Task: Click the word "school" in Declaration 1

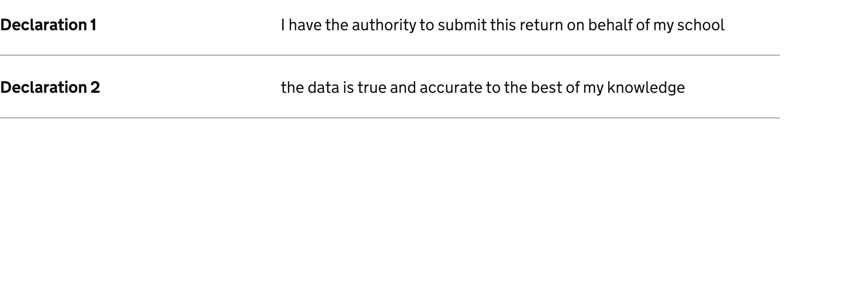Action: point(701,25)
